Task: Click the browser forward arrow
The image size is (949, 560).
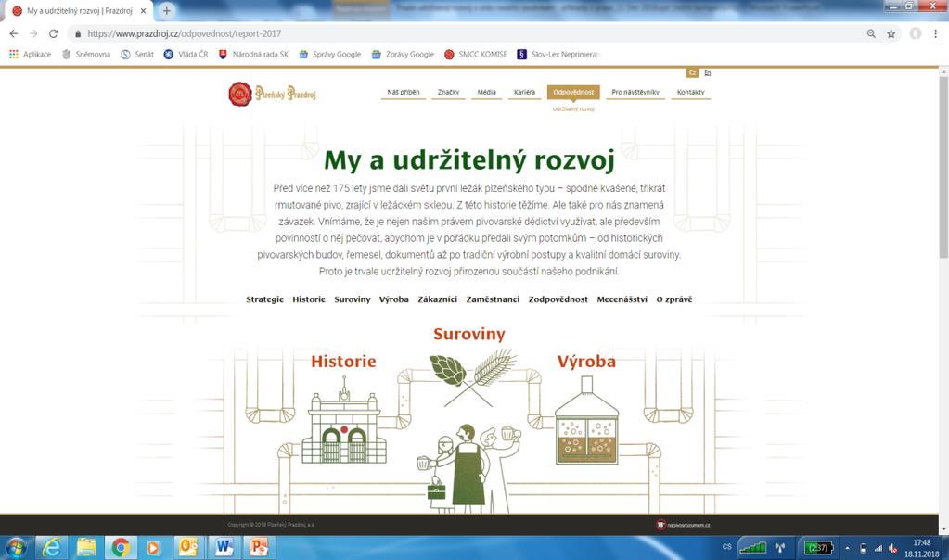Action: [33, 34]
